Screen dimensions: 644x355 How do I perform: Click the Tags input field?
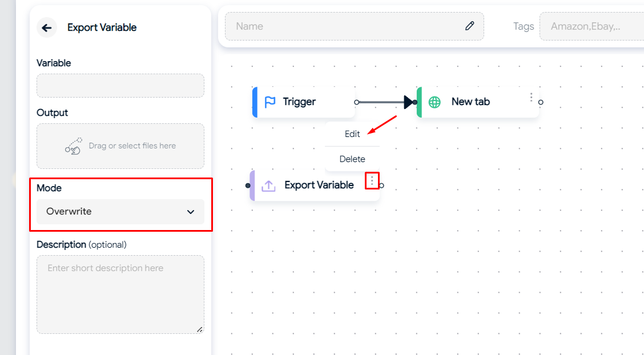point(591,26)
